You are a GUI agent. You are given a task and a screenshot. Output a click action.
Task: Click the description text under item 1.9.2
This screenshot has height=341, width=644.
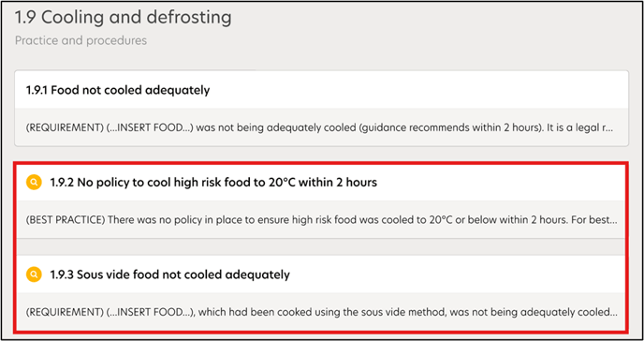322,220
